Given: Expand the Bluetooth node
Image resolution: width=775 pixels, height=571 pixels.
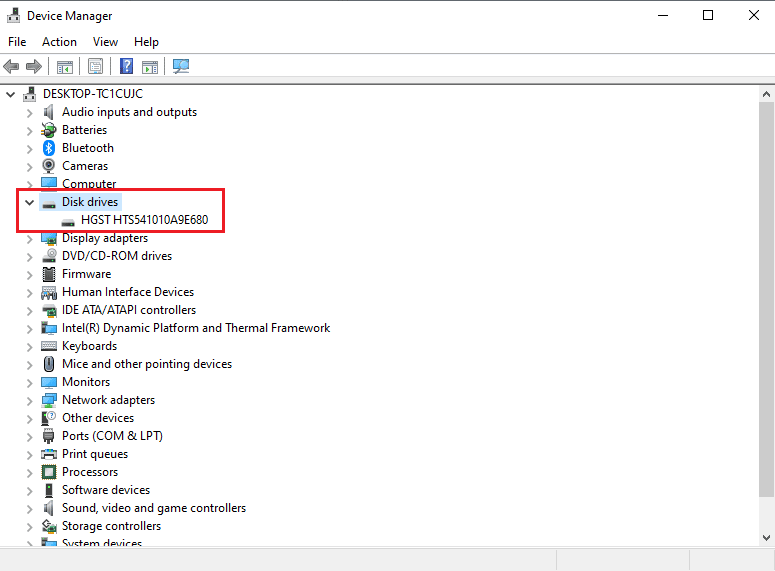Looking at the screenshot, I should (x=30, y=149).
